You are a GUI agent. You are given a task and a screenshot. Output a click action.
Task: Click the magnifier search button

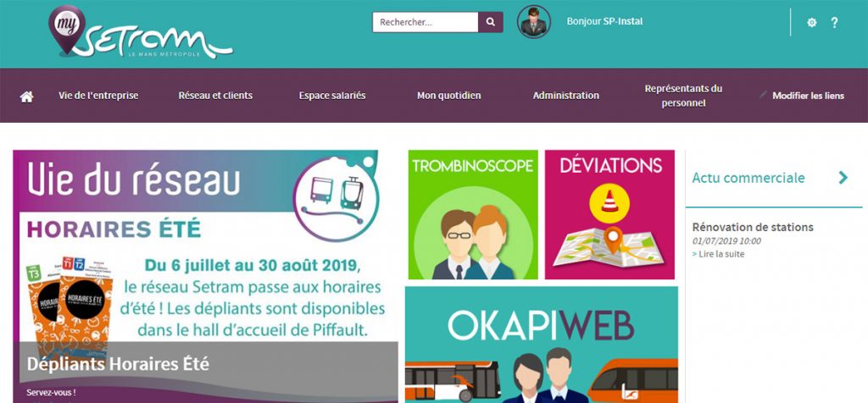[x=491, y=22]
